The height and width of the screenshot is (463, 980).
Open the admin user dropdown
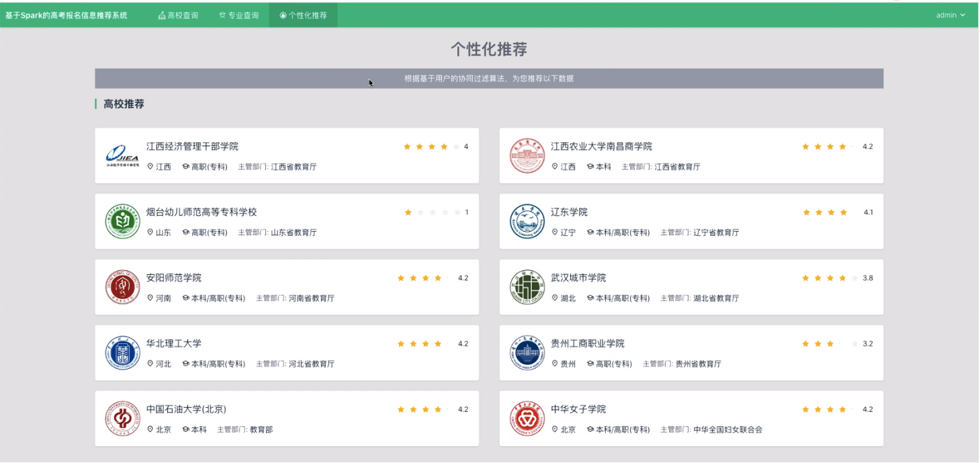(x=950, y=15)
